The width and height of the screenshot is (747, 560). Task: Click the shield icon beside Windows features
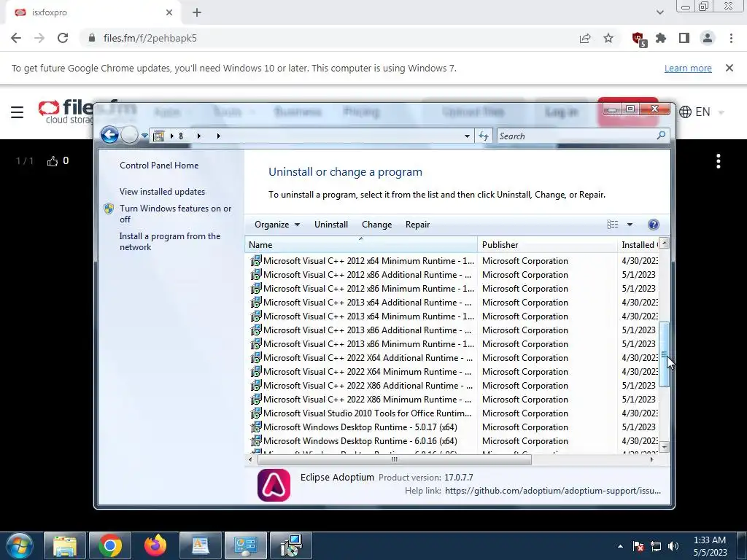coord(109,209)
